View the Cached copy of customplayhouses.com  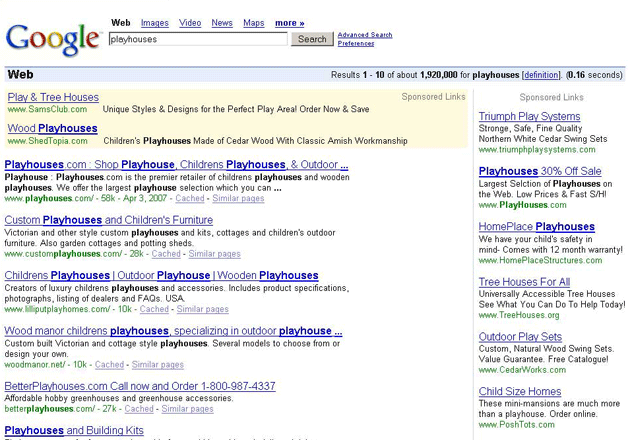point(166,254)
